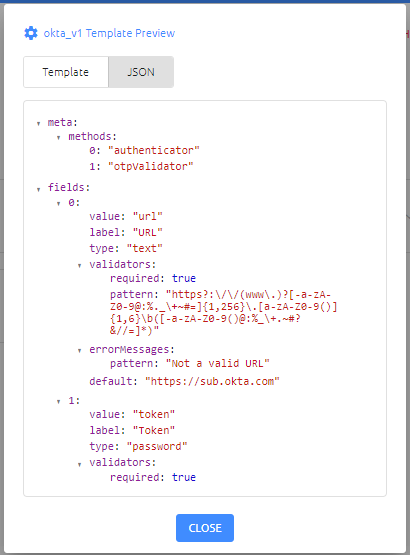The width and height of the screenshot is (410, 555).
Task: Click the gear icon beside okta_v1 title
Action: pos(31,33)
